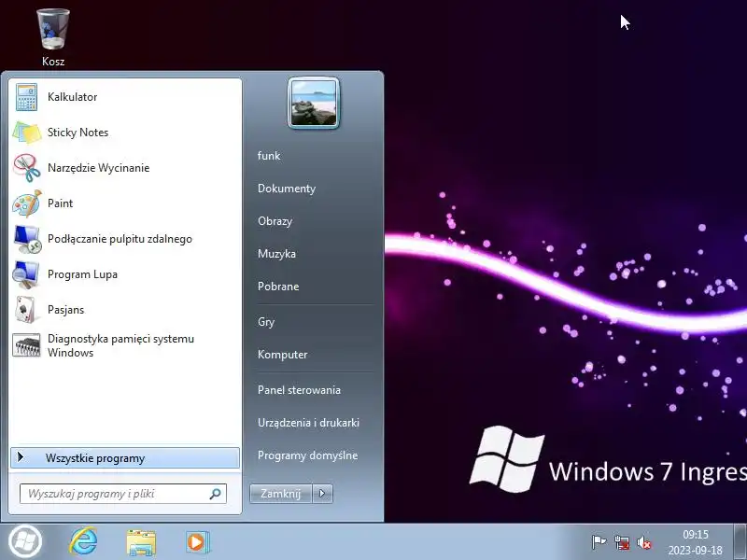Open Windows Explorer from the taskbar
The image size is (747, 560).
tap(141, 542)
